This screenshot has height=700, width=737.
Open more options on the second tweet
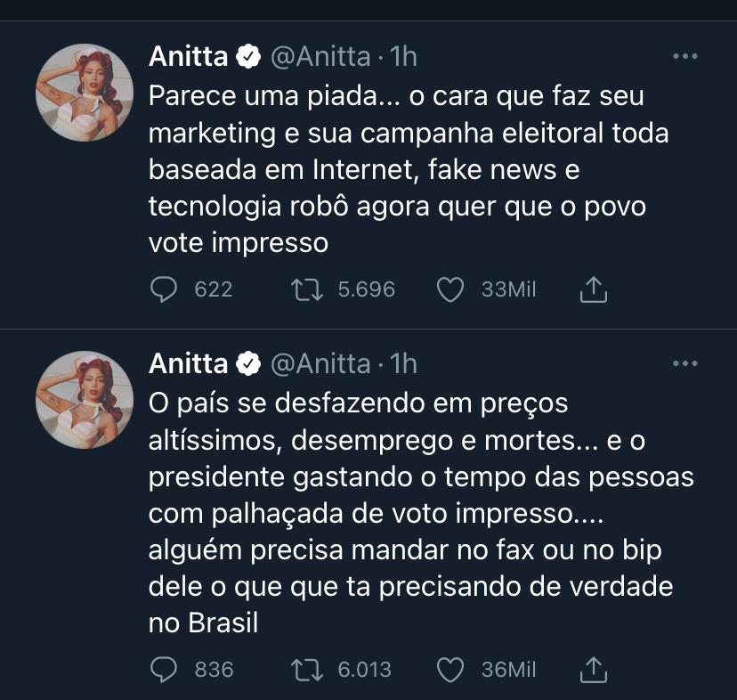(684, 363)
